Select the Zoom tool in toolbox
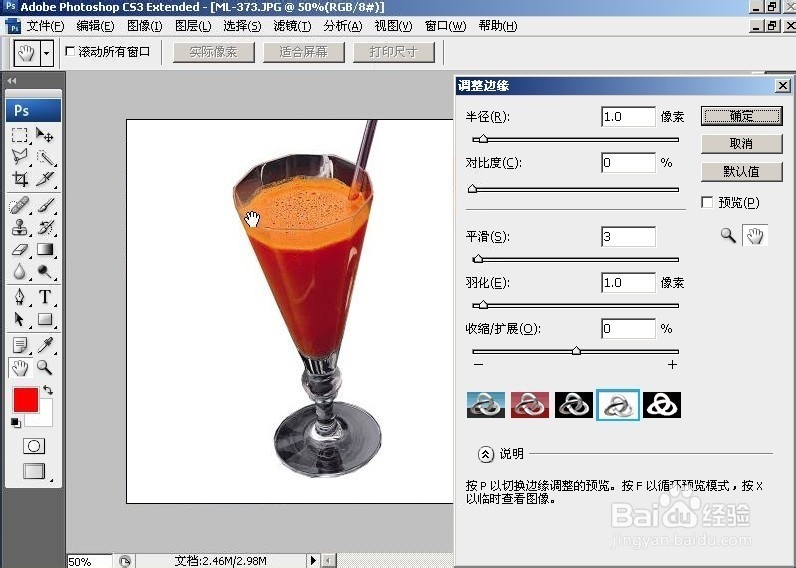The image size is (796, 568). pyautogui.click(x=45, y=367)
